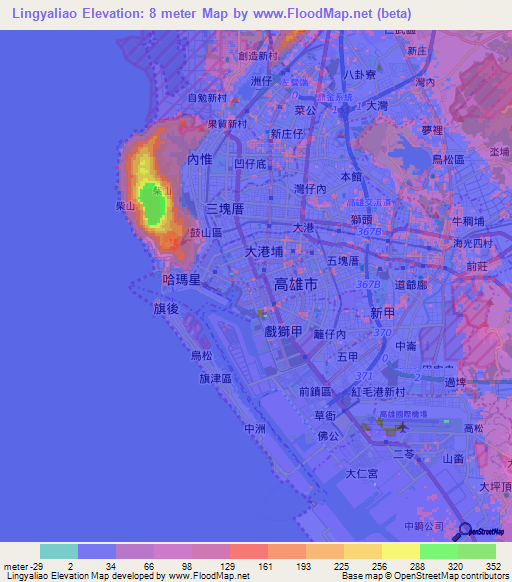Click the 灣仔內 map label

pyautogui.click(x=310, y=189)
